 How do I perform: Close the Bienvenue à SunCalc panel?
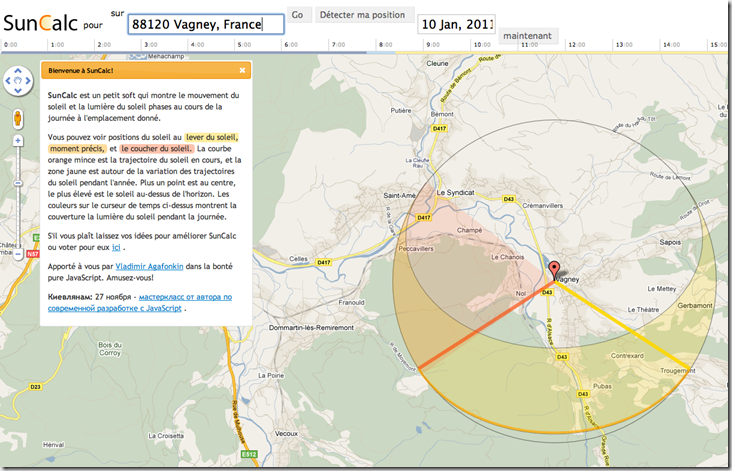[242, 70]
